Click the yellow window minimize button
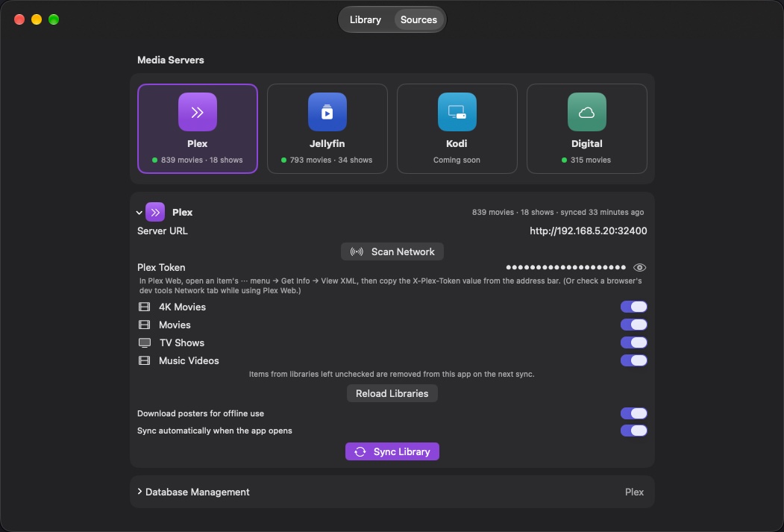This screenshot has height=532, width=784. coord(37,19)
